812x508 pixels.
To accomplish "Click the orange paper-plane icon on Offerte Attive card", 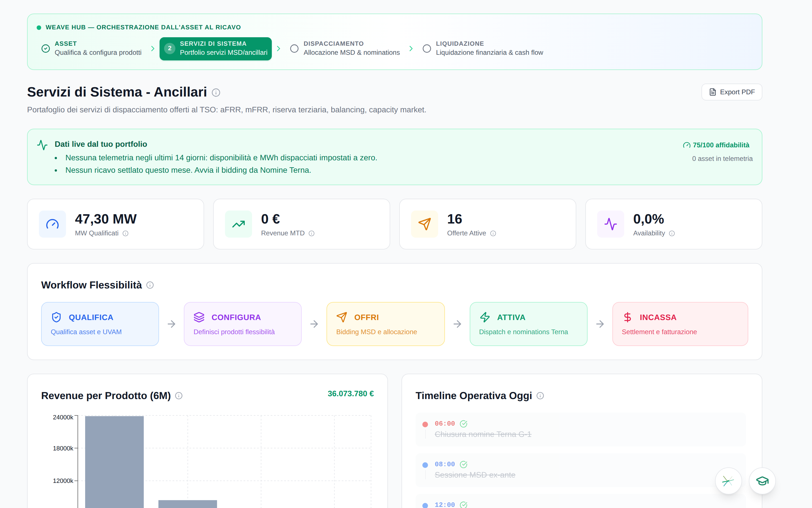I will pyautogui.click(x=424, y=224).
